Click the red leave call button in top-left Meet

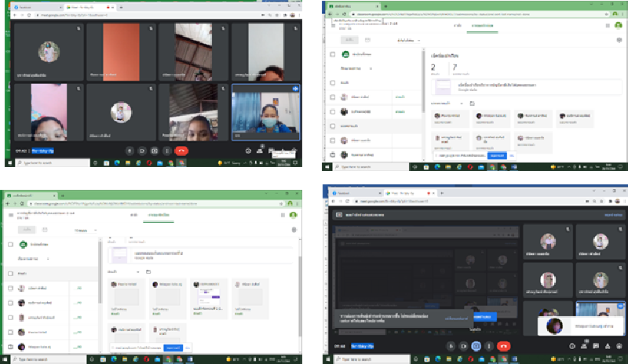[x=181, y=150]
